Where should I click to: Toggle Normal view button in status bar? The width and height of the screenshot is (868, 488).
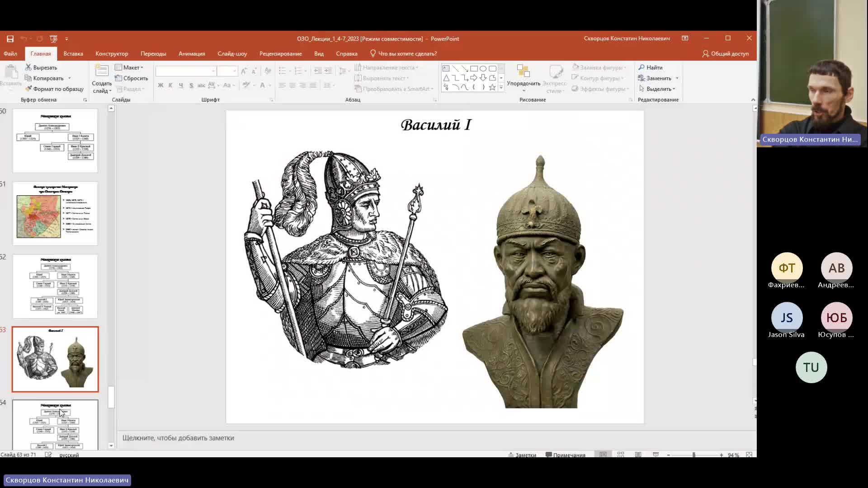point(603,455)
